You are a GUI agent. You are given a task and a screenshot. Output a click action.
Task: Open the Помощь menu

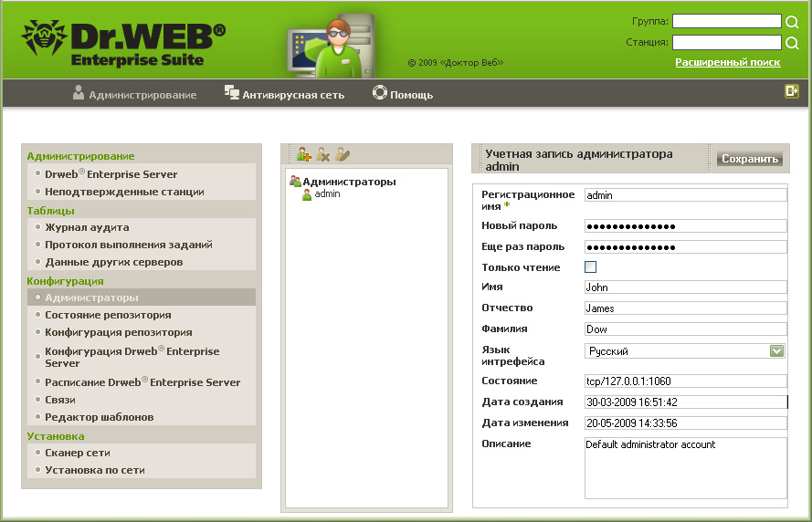[403, 94]
